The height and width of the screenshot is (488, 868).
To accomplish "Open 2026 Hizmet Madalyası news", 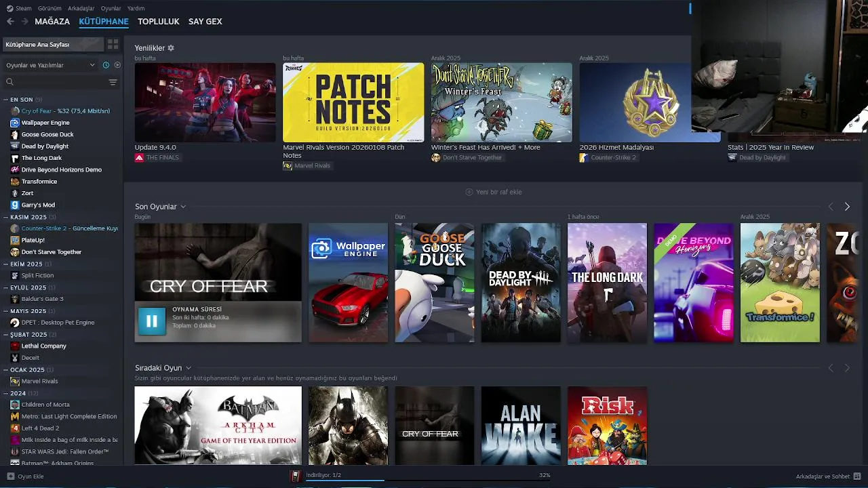I will tap(616, 147).
